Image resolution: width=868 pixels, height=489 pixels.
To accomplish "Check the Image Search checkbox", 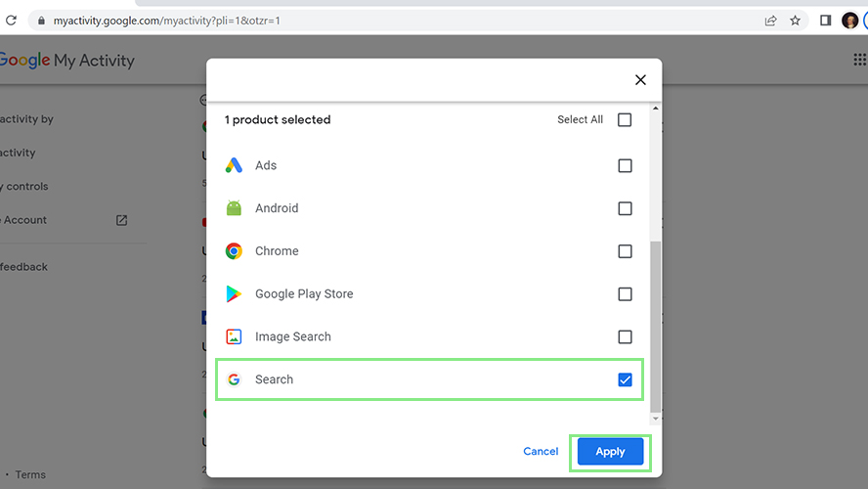I will tap(625, 336).
